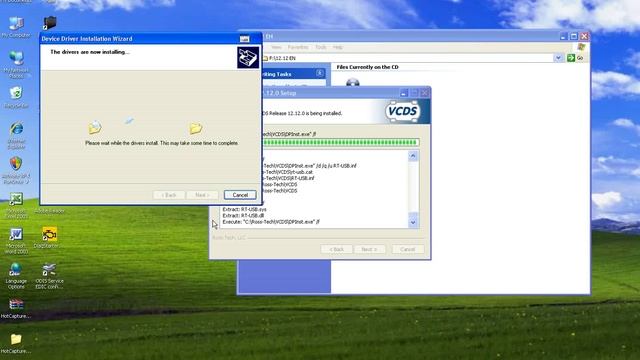Click the driver wizard title bar button
This screenshot has height=360, width=640.
[244, 39]
